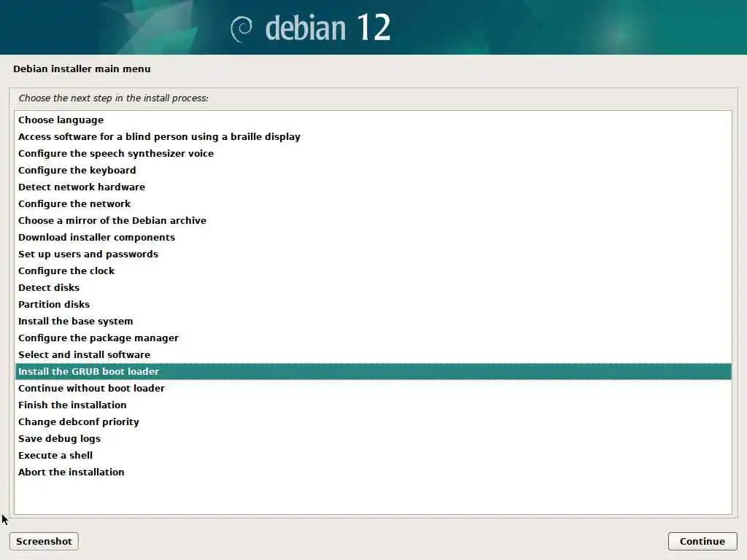747x560 pixels.
Task: Choose Execute a shell option
Action: click(x=373, y=455)
